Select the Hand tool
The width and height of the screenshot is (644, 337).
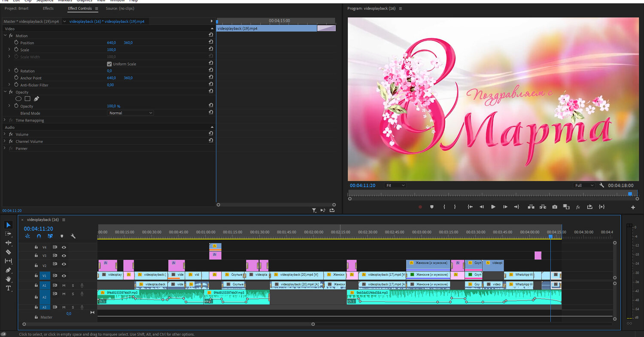point(9,279)
